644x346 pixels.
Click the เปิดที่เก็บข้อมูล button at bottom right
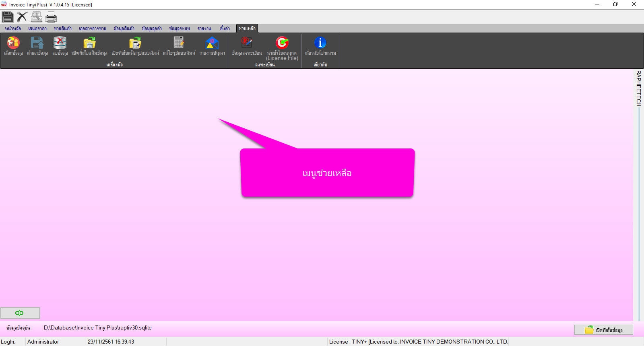click(x=603, y=330)
